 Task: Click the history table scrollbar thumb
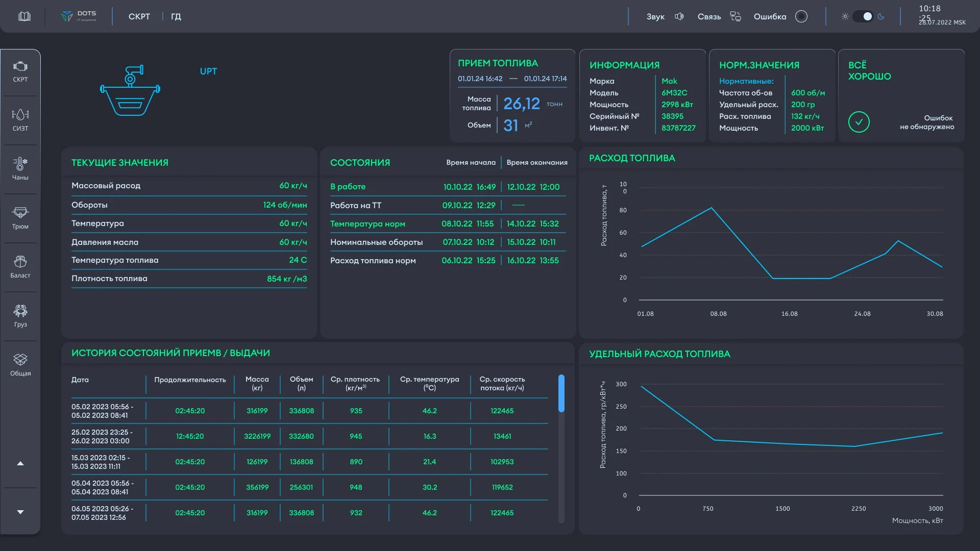coord(561,393)
